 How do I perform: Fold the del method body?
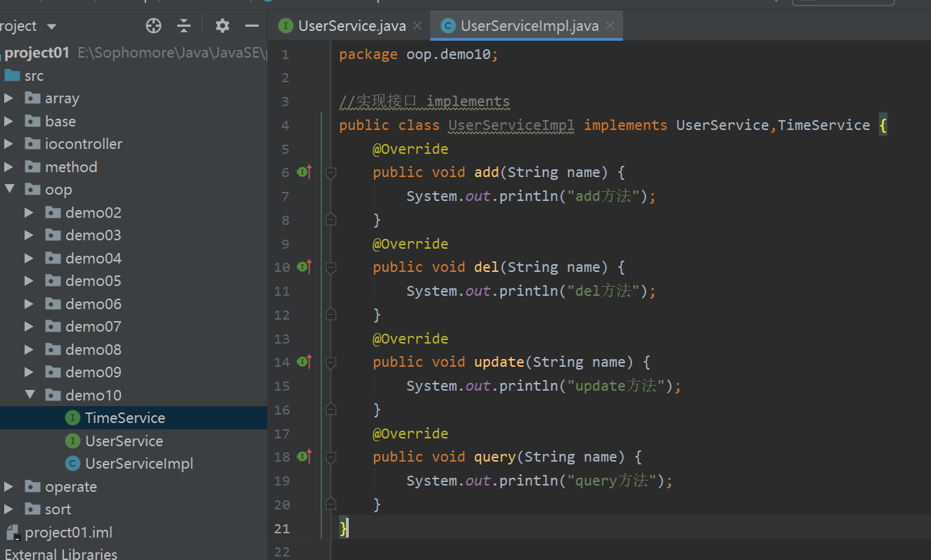(x=330, y=267)
